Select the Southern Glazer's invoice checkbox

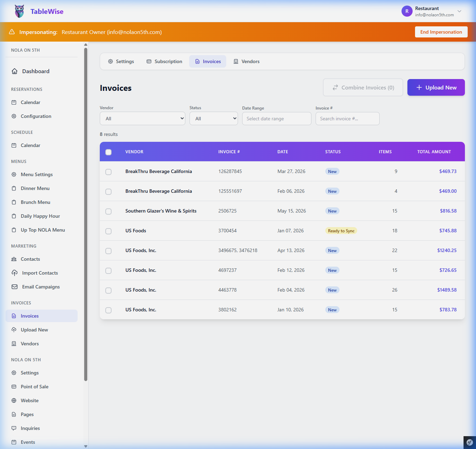[x=108, y=211]
